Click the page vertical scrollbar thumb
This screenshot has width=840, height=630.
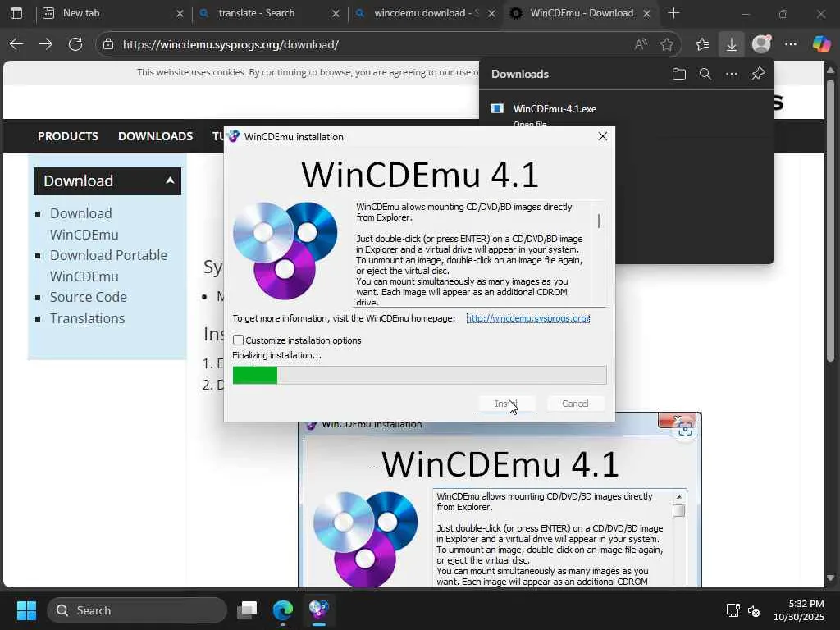click(830, 220)
